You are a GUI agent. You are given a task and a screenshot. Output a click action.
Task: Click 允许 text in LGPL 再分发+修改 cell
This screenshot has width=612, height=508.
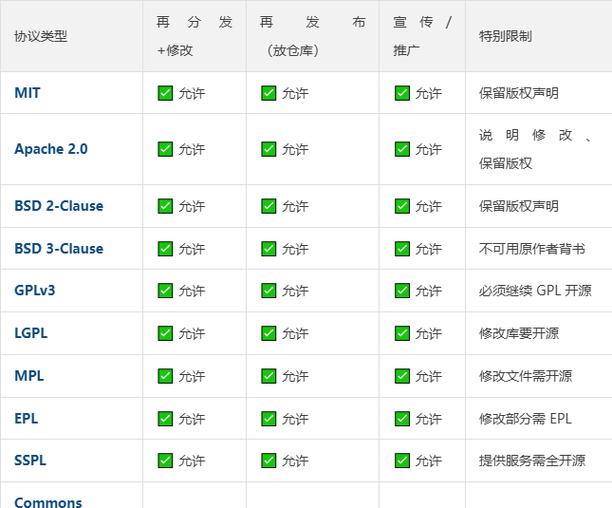(192, 333)
